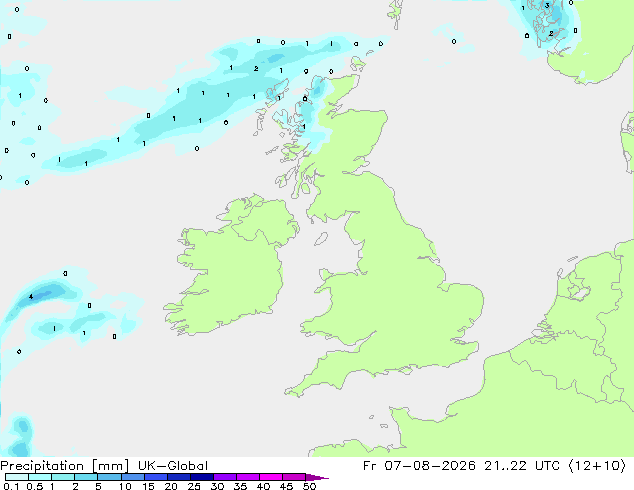Click the "Fr" weekday abbreviation
The height and width of the screenshot is (490, 634).
369,466
